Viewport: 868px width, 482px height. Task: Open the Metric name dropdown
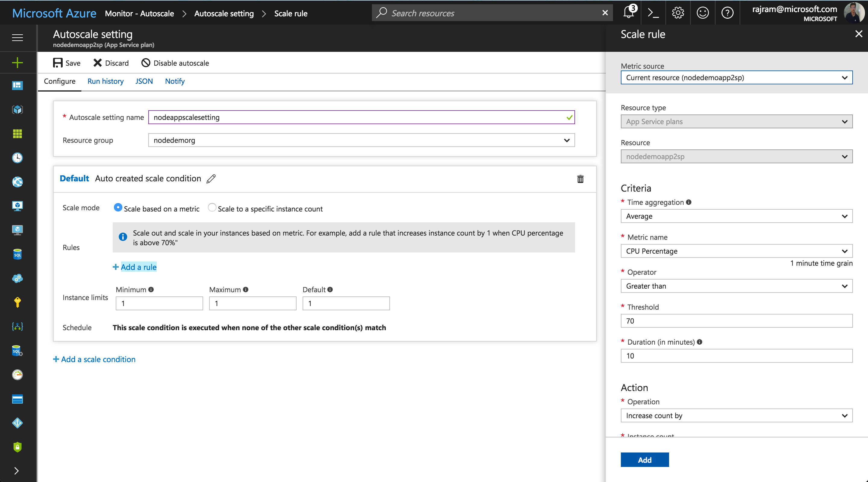pos(736,251)
